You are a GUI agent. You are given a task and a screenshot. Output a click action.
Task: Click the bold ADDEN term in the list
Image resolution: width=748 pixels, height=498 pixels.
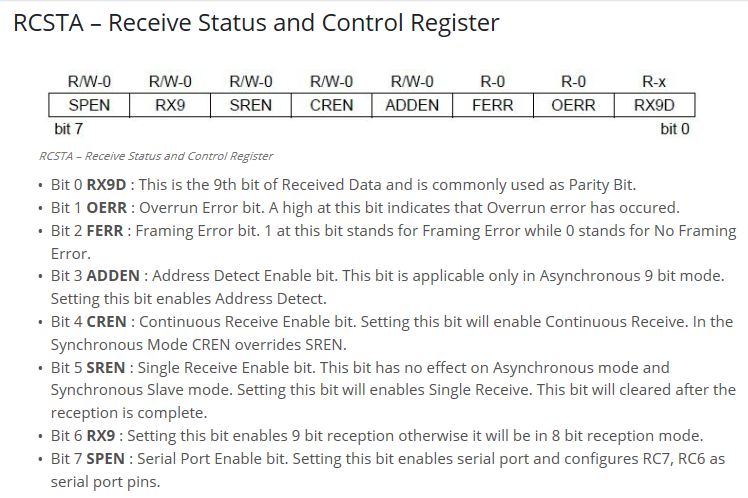[113, 276]
